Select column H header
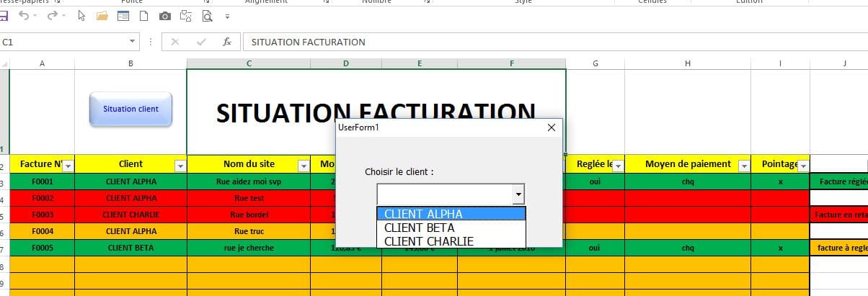Viewport: 868px width, 296px height. tap(687, 63)
